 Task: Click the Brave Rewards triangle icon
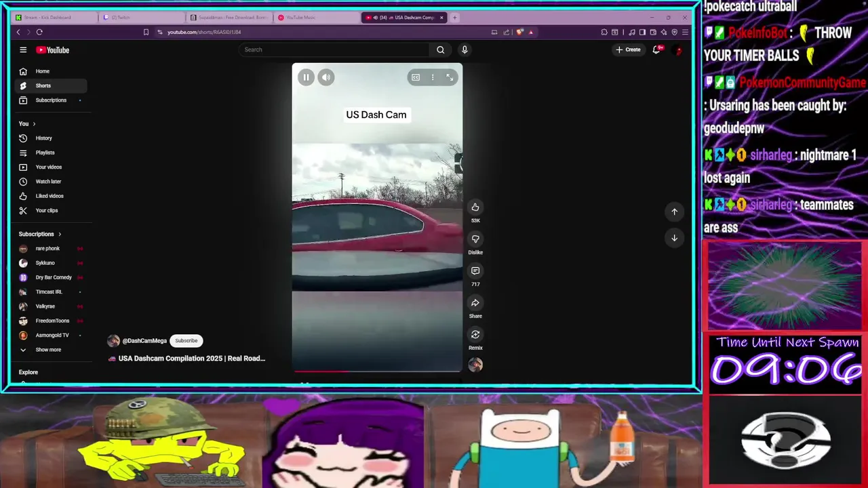click(531, 32)
